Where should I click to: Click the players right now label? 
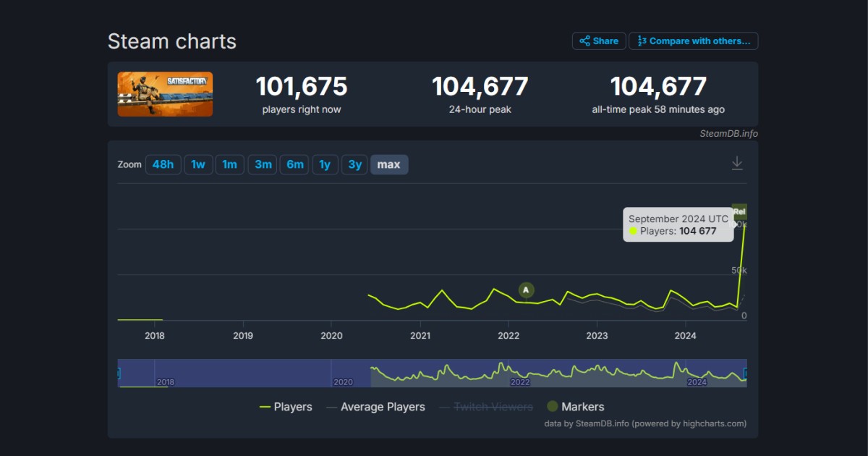pos(302,110)
